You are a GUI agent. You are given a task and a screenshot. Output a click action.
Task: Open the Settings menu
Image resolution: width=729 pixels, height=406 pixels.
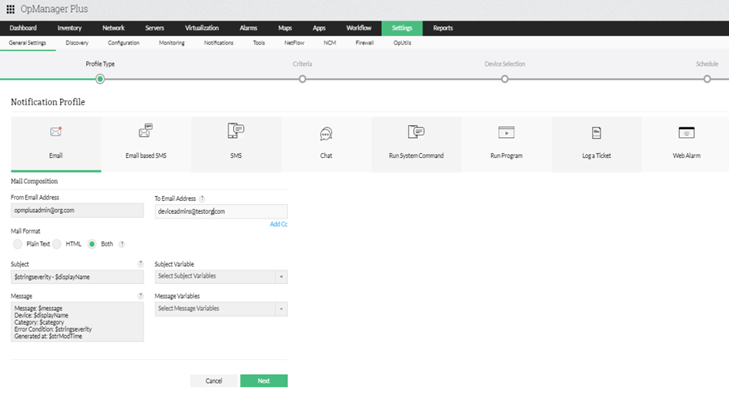tap(402, 28)
